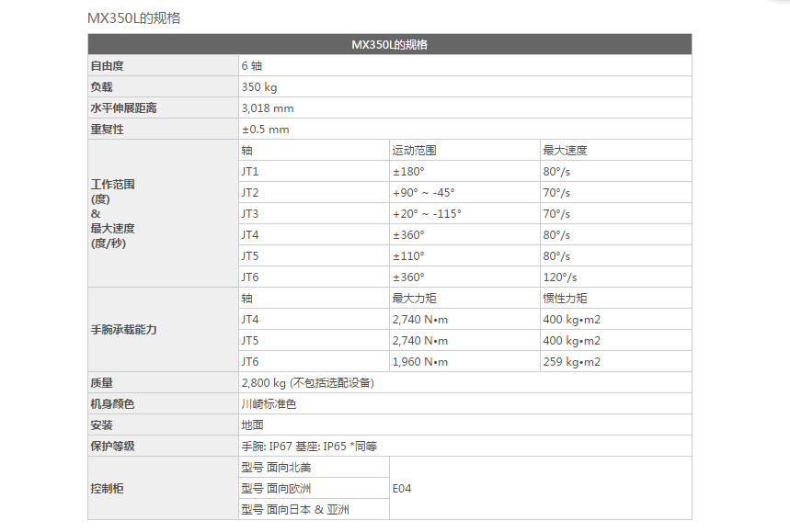Select the +90° ~ -45° range cell

(x=423, y=192)
